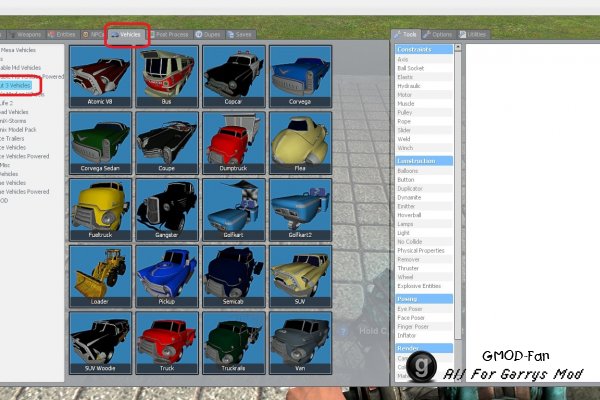
Task: Click the tool list scrollbar up arrow
Action: pyautogui.click(x=458, y=48)
